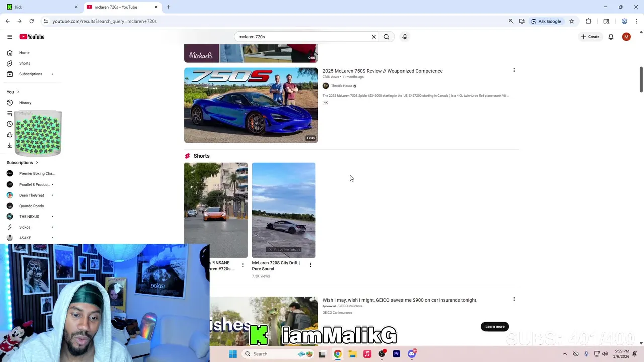Open Premiere Pro from the taskbar
Viewport: 644px width, 362px height.
[x=396, y=354]
